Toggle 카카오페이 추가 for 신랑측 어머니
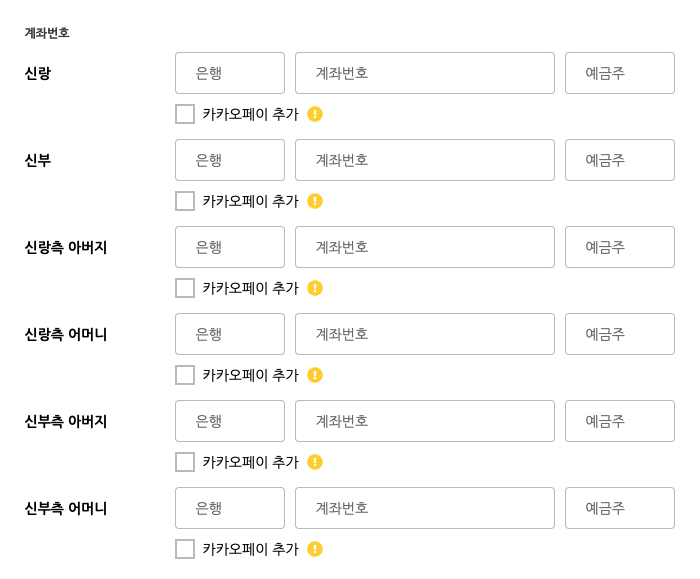The width and height of the screenshot is (700, 579). point(185,375)
